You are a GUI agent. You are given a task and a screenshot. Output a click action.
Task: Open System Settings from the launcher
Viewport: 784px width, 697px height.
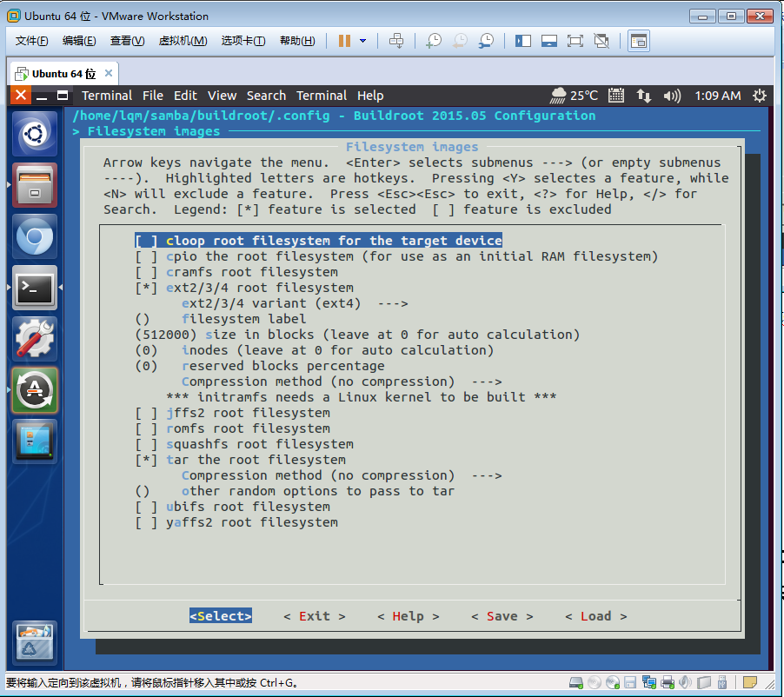pos(35,339)
